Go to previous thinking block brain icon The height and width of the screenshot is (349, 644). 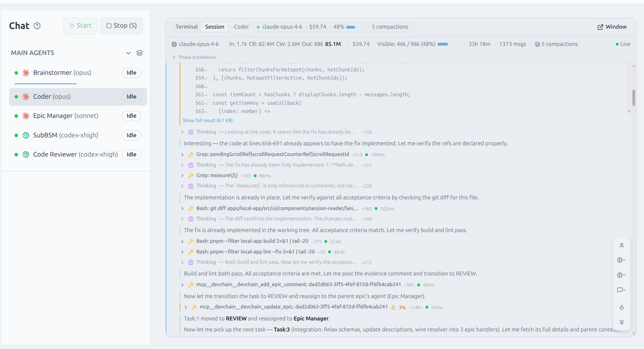tap(621, 260)
